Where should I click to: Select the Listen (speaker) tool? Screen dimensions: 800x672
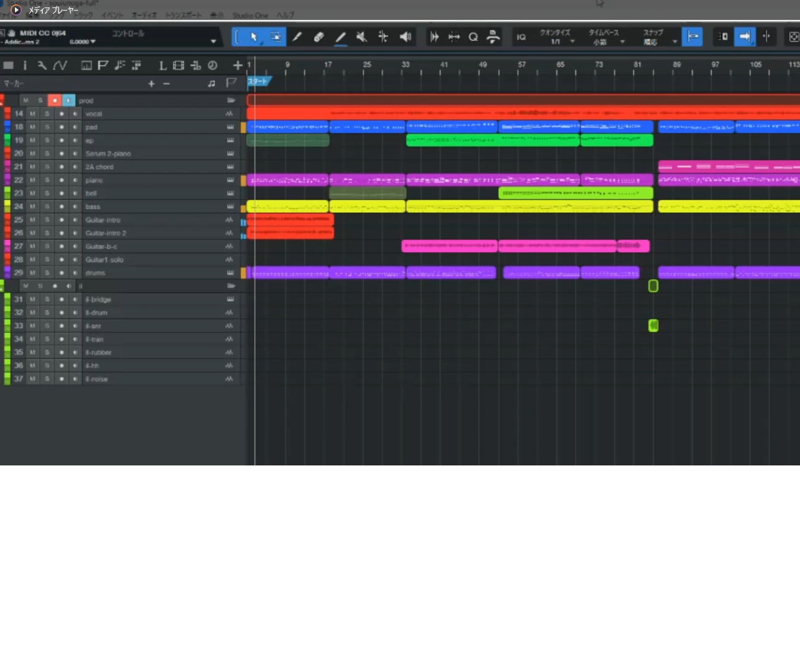[x=406, y=37]
